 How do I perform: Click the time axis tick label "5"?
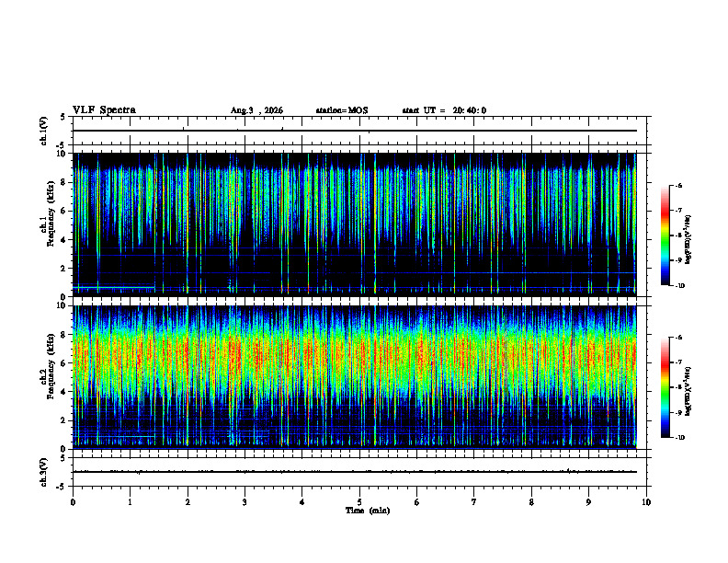(359, 502)
